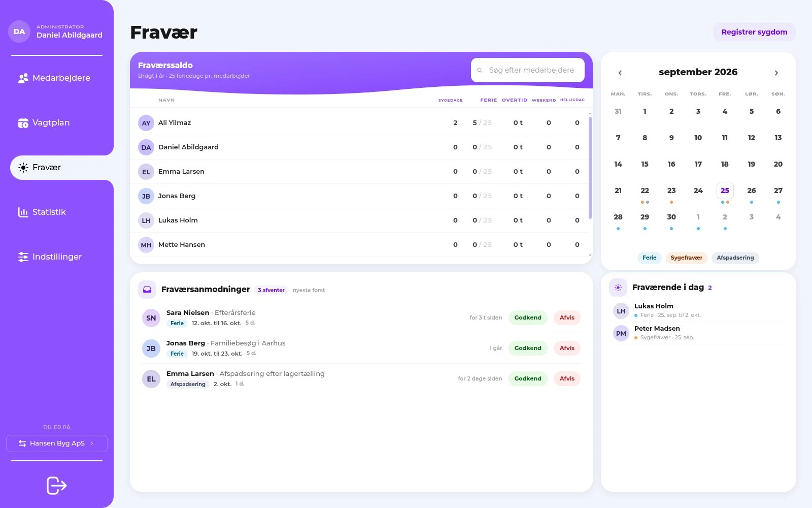Approve Jonas Berg's request with Godkend

tap(528, 348)
